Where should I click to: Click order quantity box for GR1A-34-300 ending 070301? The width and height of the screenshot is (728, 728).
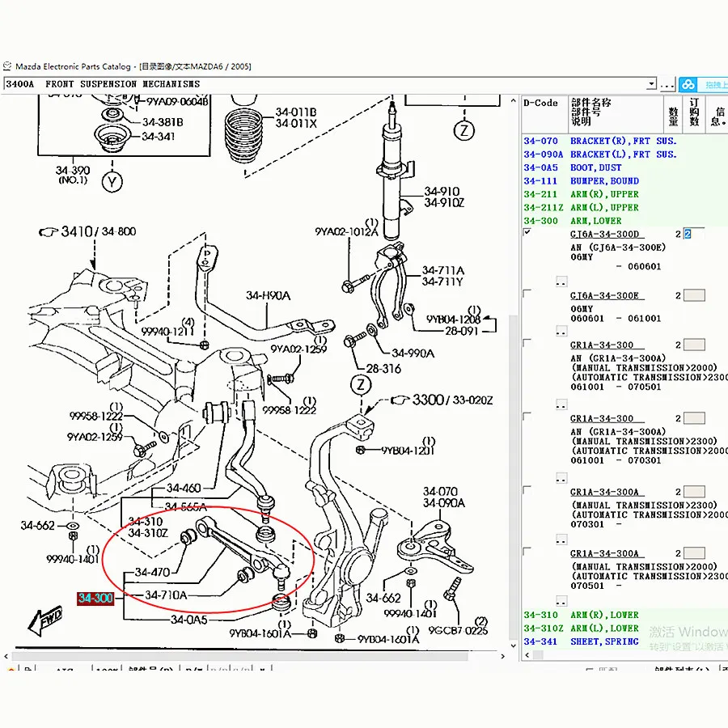pyautogui.click(x=694, y=418)
